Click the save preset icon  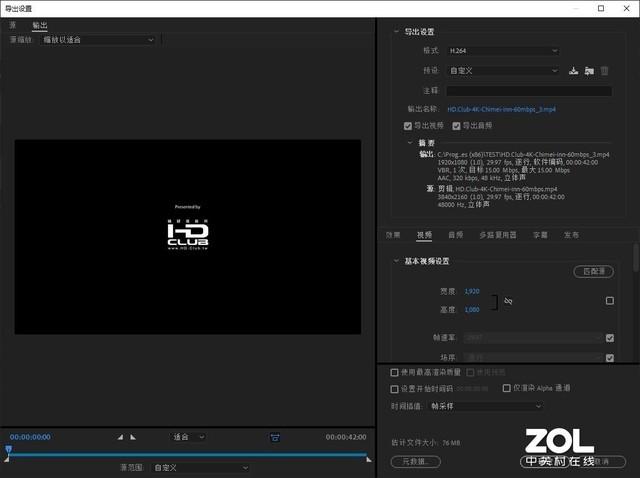coord(573,71)
